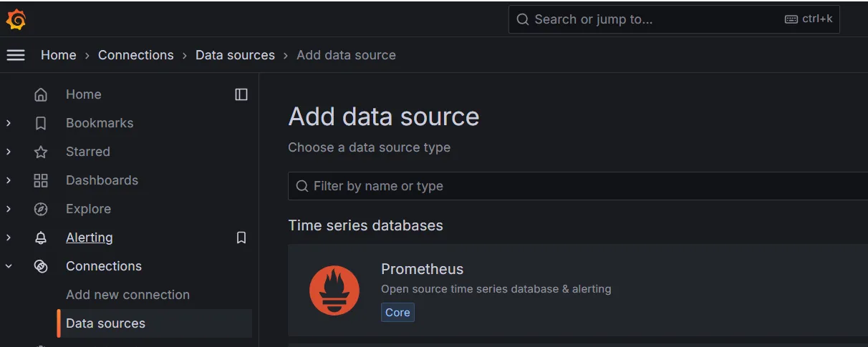868x347 pixels.
Task: Select Add new connection in sidebar
Action: click(x=127, y=295)
